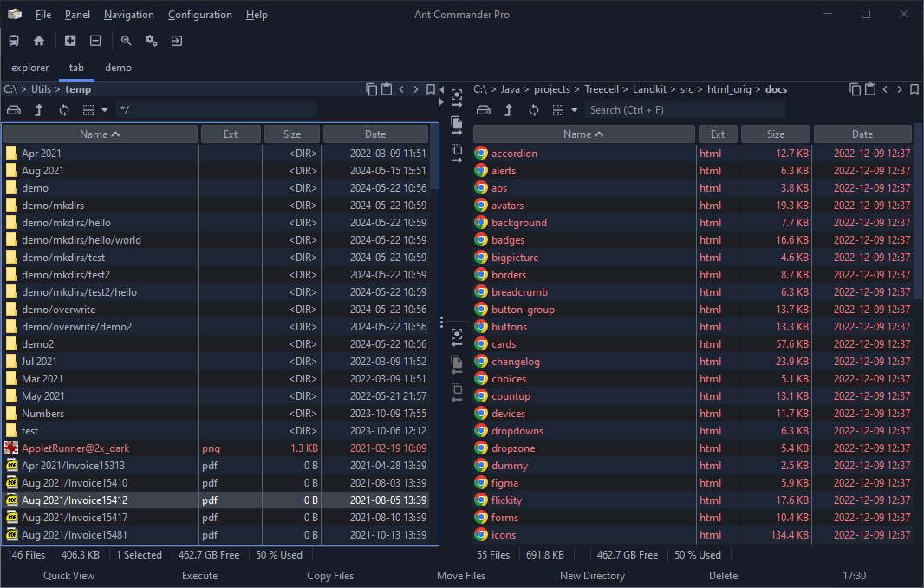Copy the left panel path to clipboard
The image size is (924, 588).
(371, 89)
